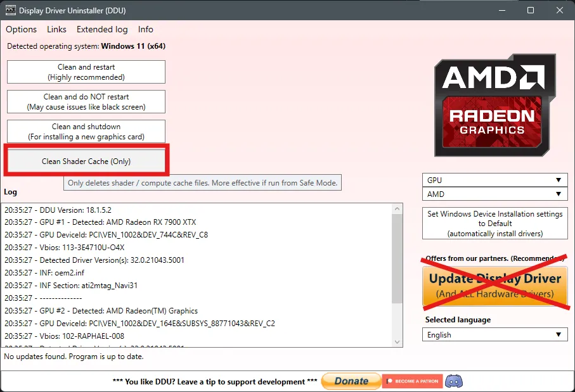Select log line DEV_744C&REV_C8 device ID
575x392 pixels.
pos(106,235)
